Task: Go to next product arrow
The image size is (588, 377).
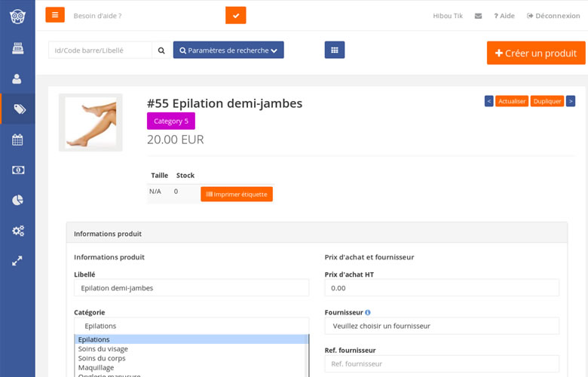Action: (571, 101)
